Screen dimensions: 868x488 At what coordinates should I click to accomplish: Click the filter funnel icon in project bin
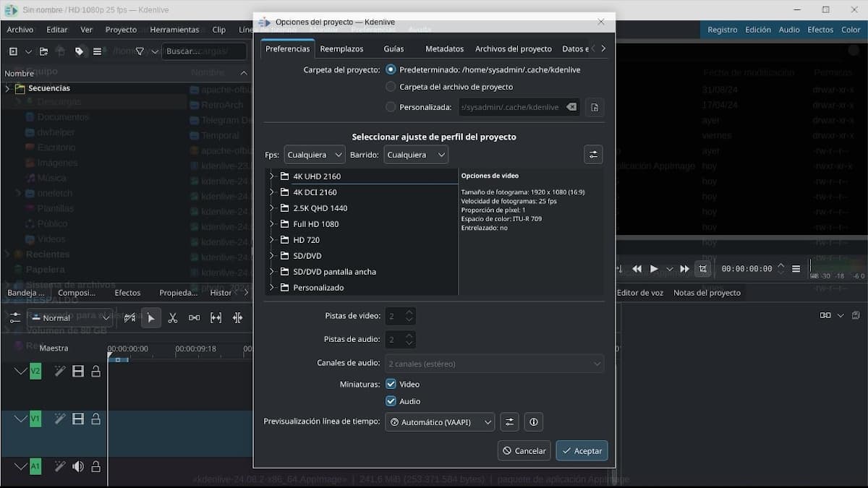[x=140, y=51]
